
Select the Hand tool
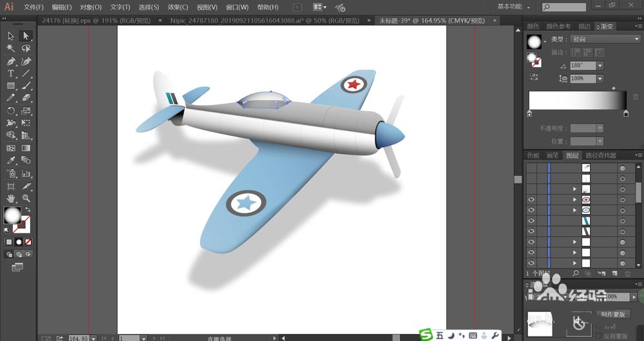pos(11,199)
